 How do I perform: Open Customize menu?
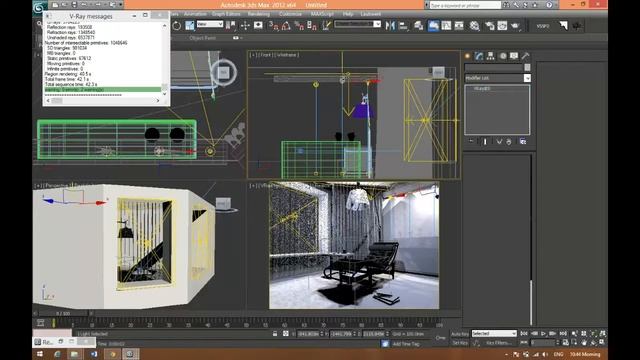pyautogui.click(x=290, y=14)
